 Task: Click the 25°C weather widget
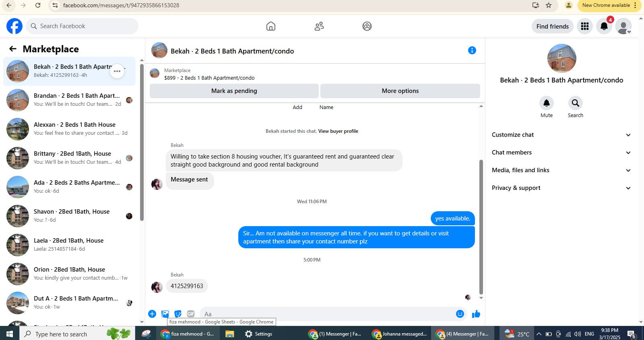[517, 334]
